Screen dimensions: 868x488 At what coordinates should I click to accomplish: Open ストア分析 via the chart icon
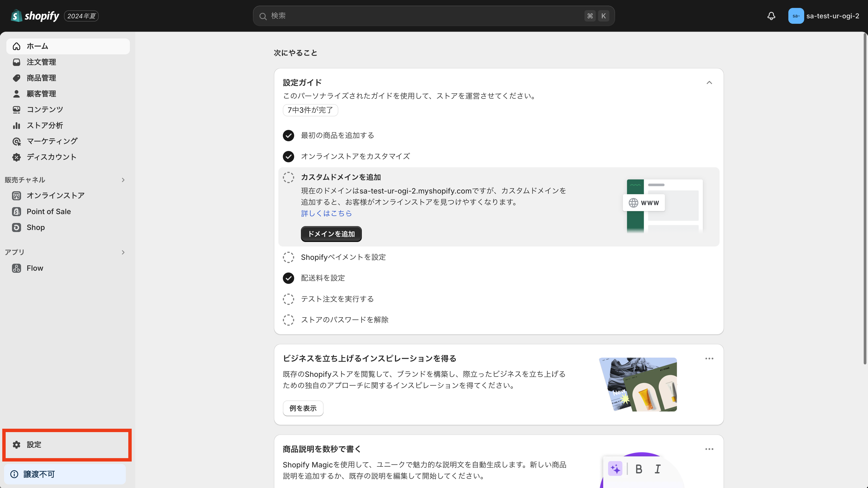pos(16,125)
